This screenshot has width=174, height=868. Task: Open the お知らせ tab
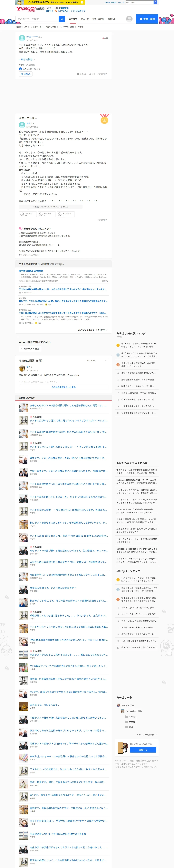pyautogui.click(x=112, y=19)
